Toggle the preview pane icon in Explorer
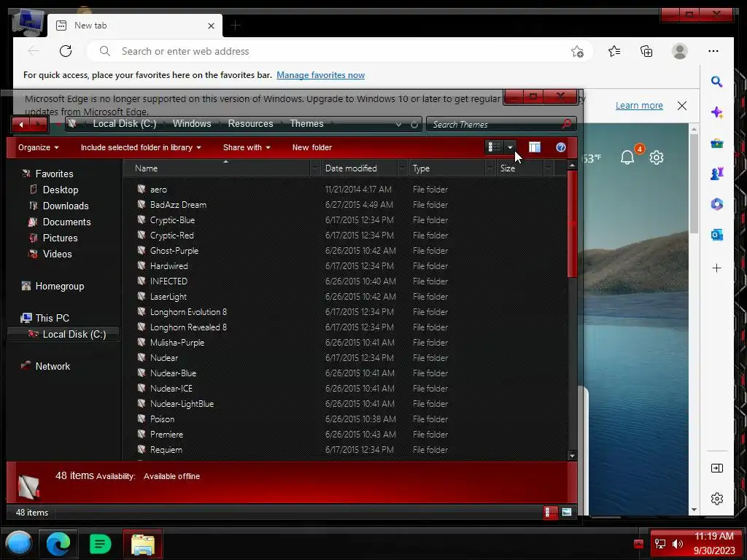This screenshot has height=560, width=747. click(x=535, y=147)
